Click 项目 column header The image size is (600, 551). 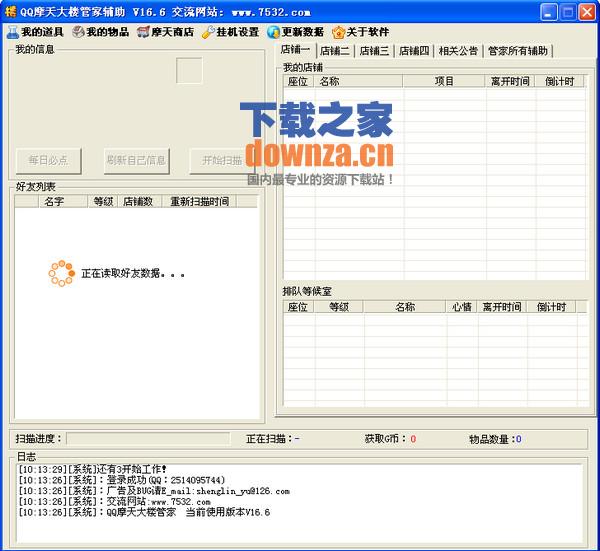[444, 81]
